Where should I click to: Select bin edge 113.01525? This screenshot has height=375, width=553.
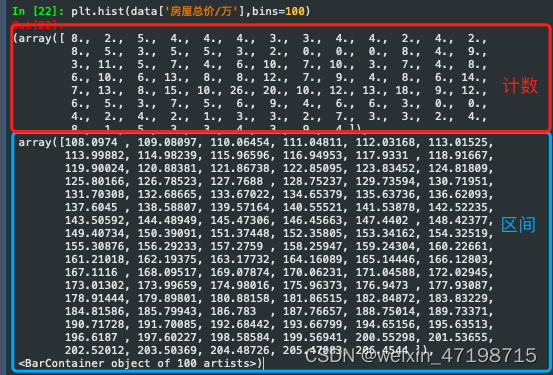(x=458, y=143)
